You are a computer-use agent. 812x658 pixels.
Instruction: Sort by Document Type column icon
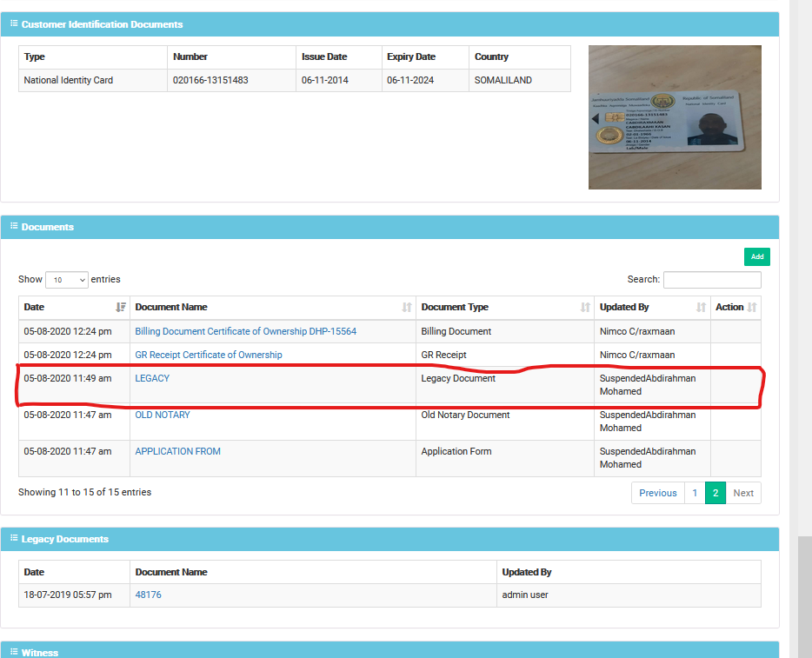click(x=585, y=308)
